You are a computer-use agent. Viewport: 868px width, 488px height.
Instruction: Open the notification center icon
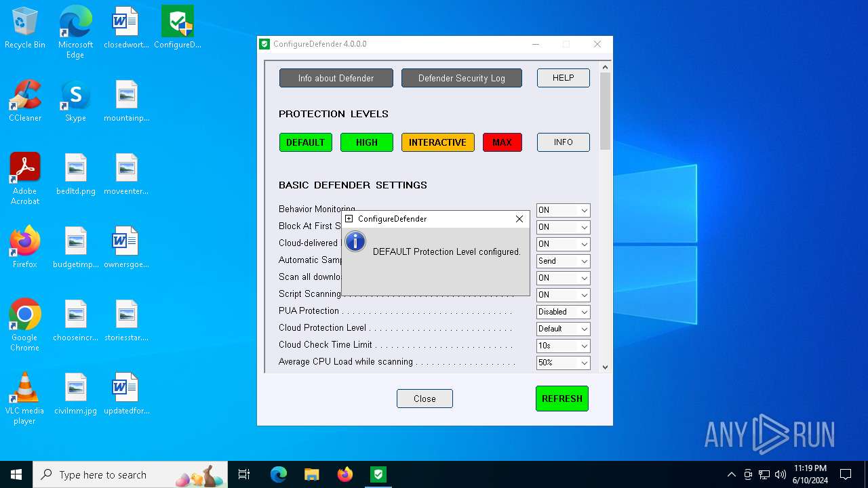[846, 474]
